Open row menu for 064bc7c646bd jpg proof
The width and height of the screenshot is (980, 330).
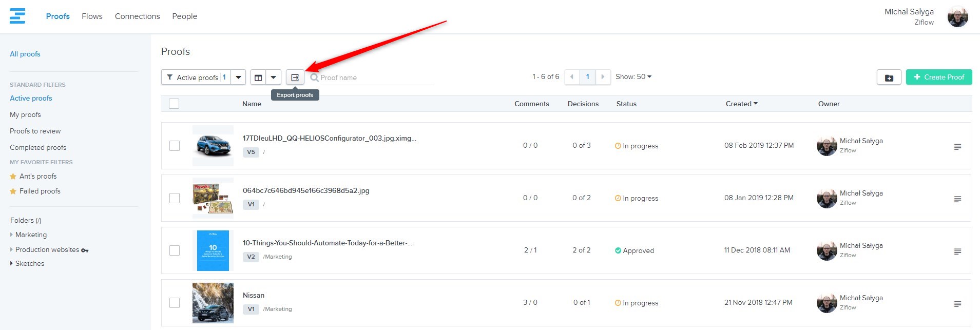pyautogui.click(x=957, y=199)
